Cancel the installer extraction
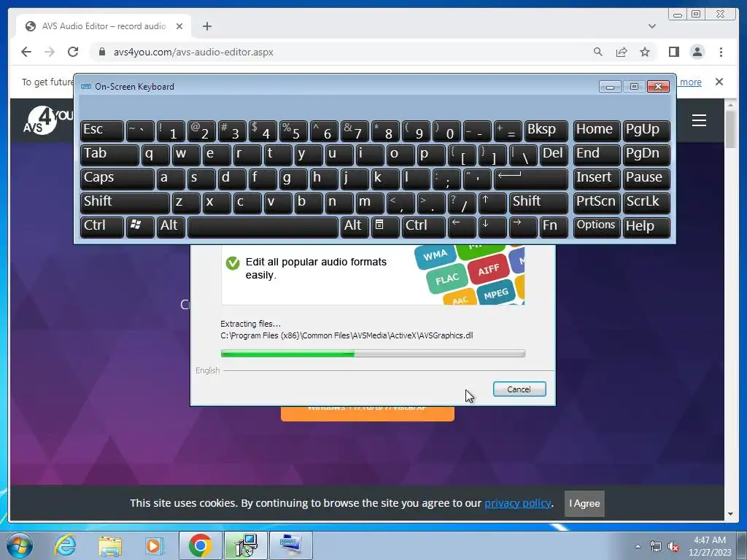 519,389
